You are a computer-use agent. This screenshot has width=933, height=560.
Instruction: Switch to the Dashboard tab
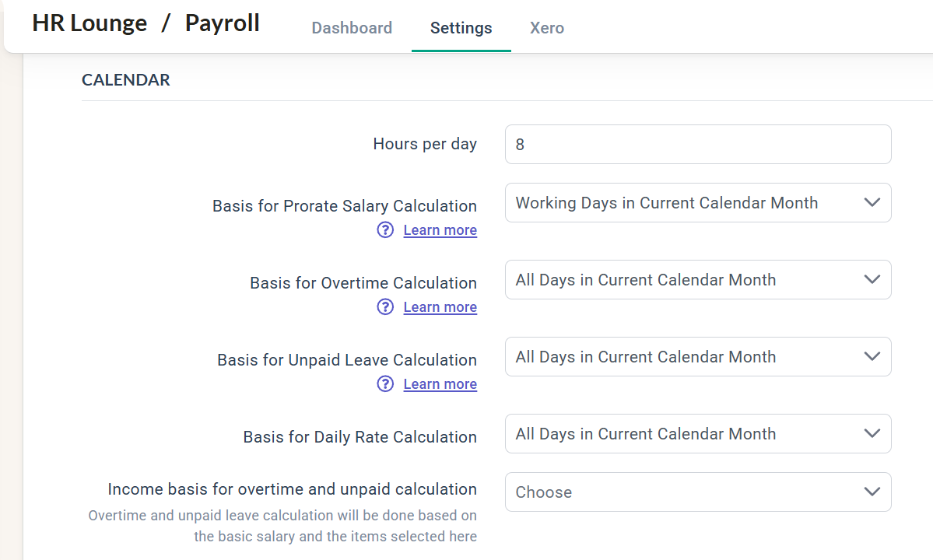(x=352, y=27)
